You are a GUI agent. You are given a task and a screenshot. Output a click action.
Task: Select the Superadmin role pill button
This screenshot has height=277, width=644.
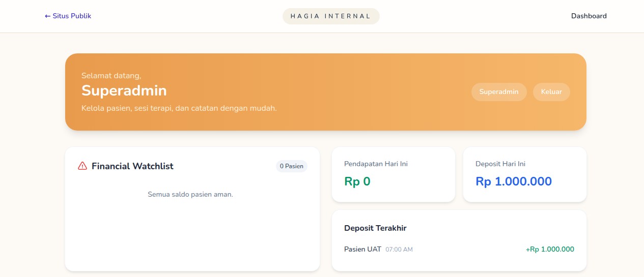tap(499, 92)
